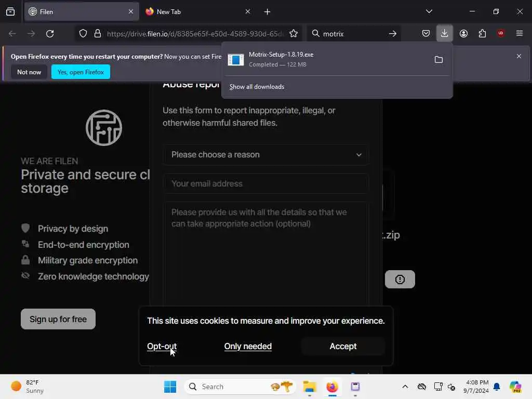The image size is (532, 399).
Task: Open the Windows Start menu
Action: (170, 387)
